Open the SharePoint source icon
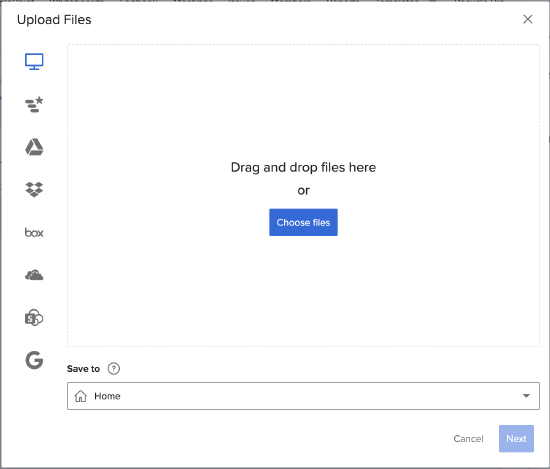The height and width of the screenshot is (469, 550). click(x=34, y=317)
